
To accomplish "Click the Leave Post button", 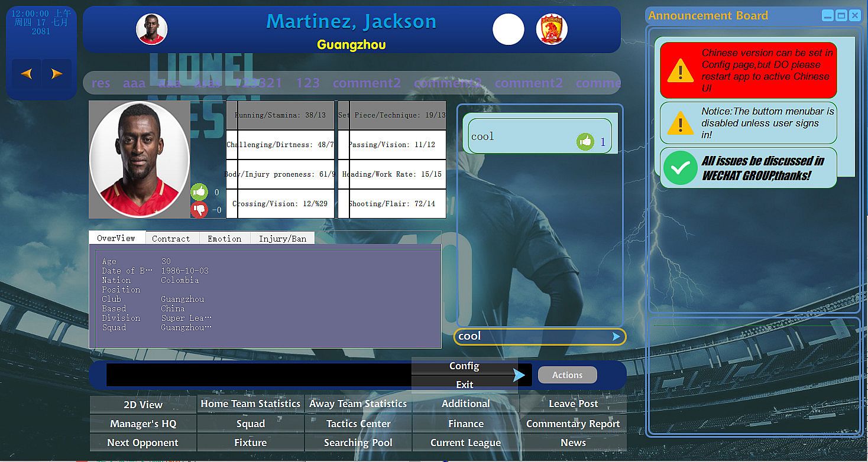I will coord(574,404).
